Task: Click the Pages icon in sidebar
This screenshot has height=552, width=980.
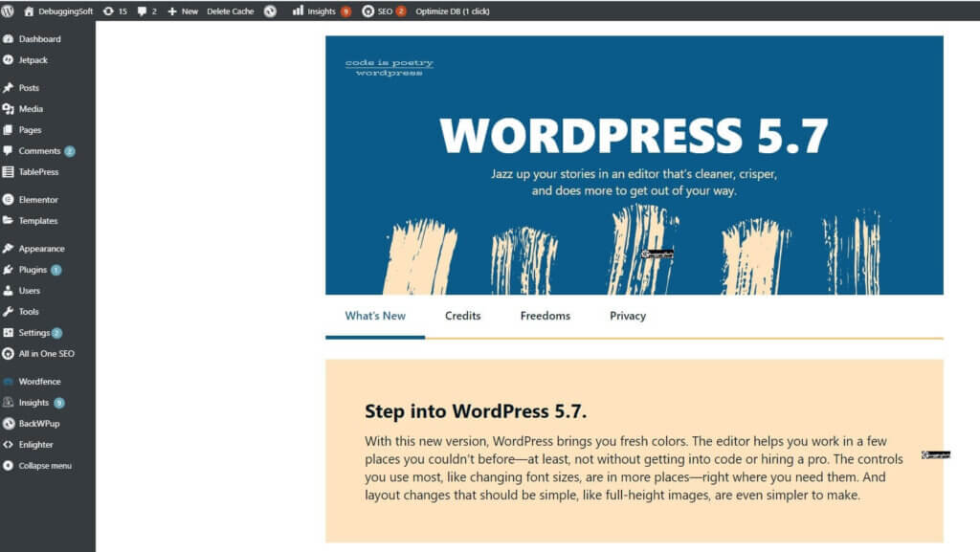Action: pyautogui.click(x=8, y=130)
